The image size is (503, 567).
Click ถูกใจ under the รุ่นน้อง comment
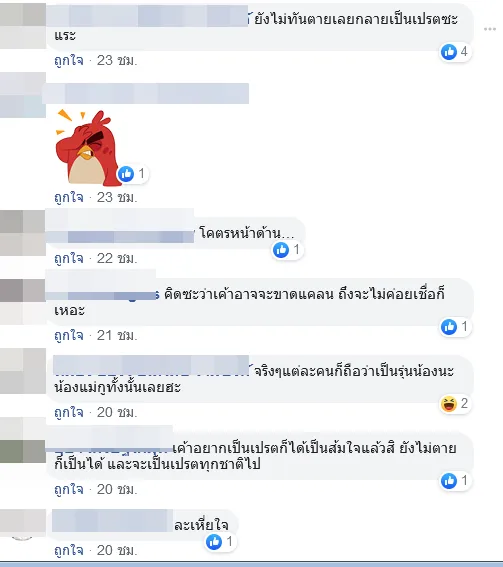point(69,413)
